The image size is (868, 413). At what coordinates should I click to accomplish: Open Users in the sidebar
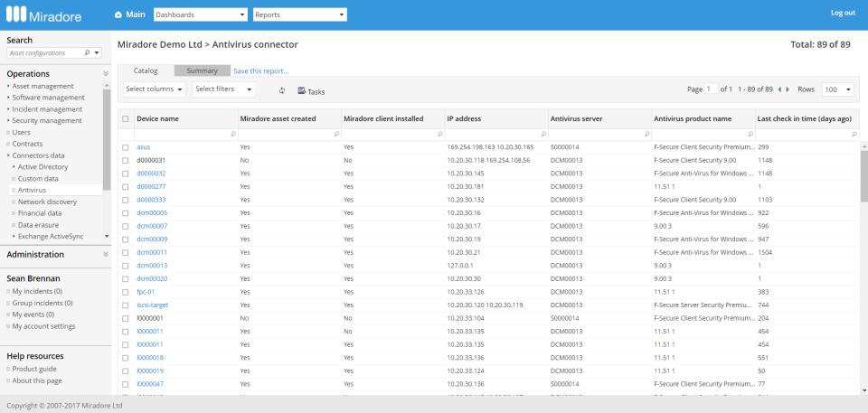point(21,132)
